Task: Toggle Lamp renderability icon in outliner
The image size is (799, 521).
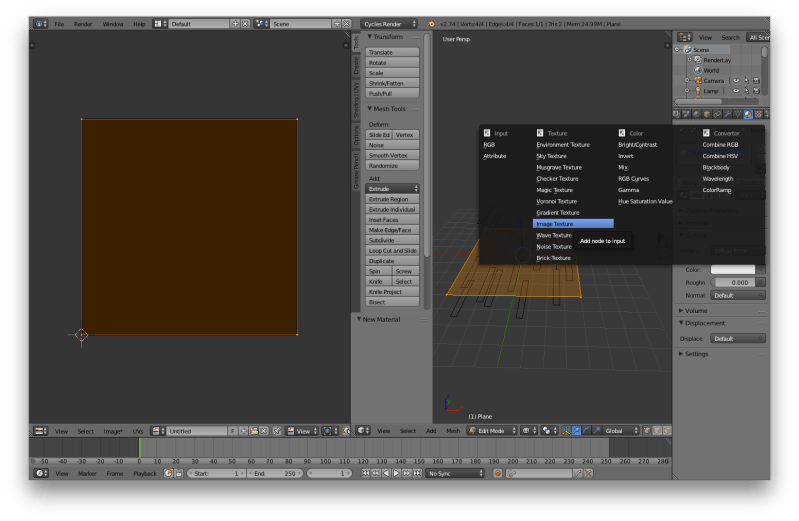Action: click(x=757, y=91)
